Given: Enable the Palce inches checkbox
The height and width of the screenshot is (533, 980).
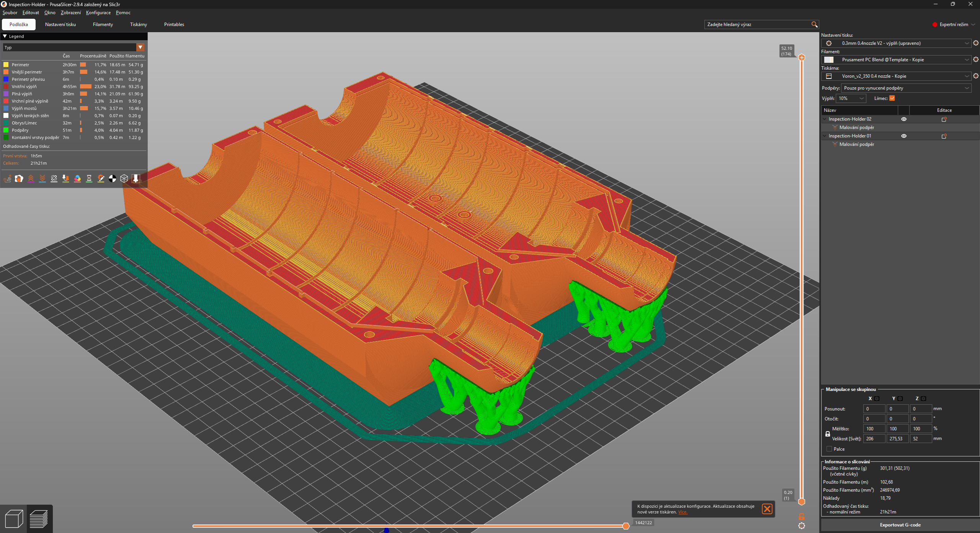Looking at the screenshot, I should pos(829,449).
